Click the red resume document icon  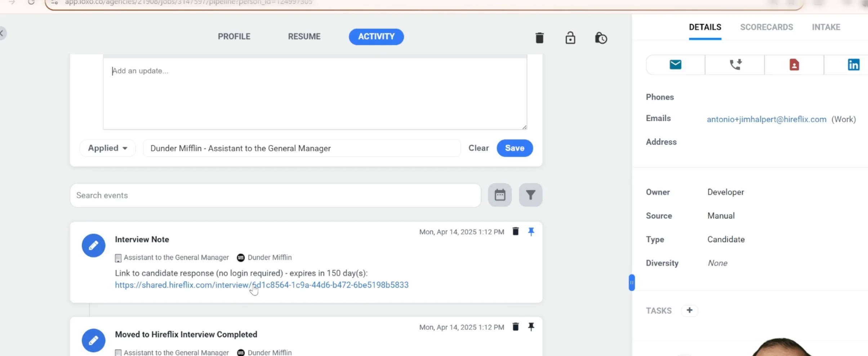click(x=794, y=65)
